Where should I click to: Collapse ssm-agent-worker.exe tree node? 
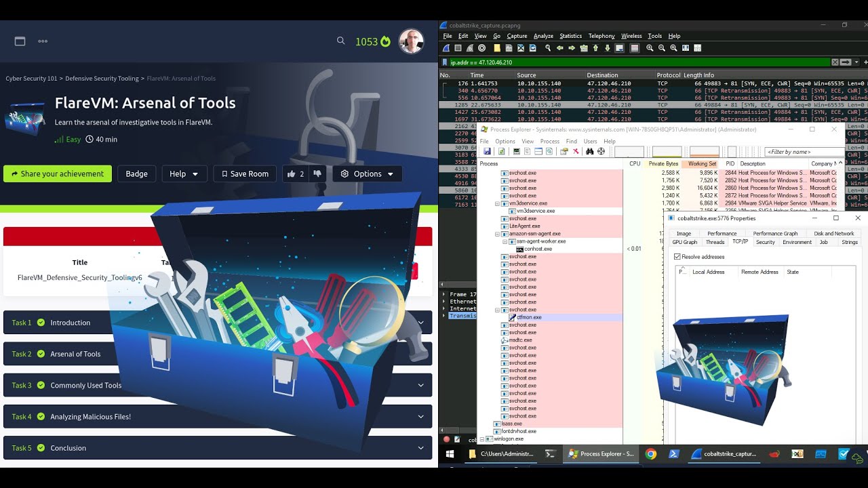tap(505, 241)
